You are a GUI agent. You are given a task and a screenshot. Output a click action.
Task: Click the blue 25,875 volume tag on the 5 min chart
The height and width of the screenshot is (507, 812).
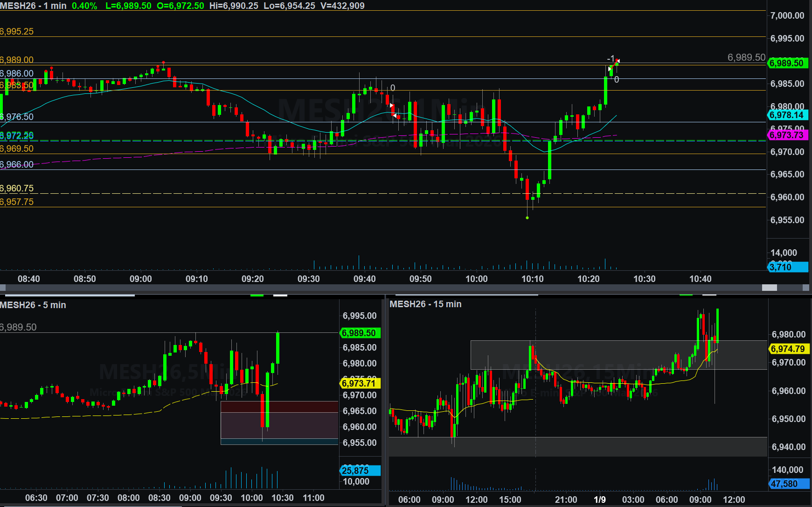pyautogui.click(x=360, y=471)
